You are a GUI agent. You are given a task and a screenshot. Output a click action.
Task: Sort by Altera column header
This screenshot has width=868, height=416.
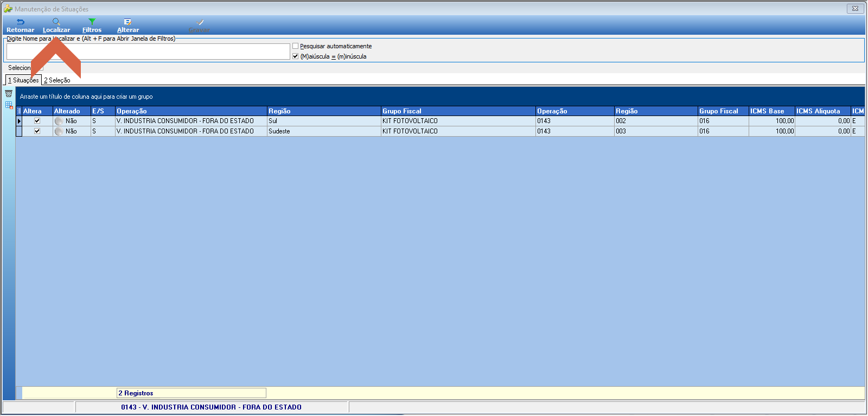pos(37,111)
